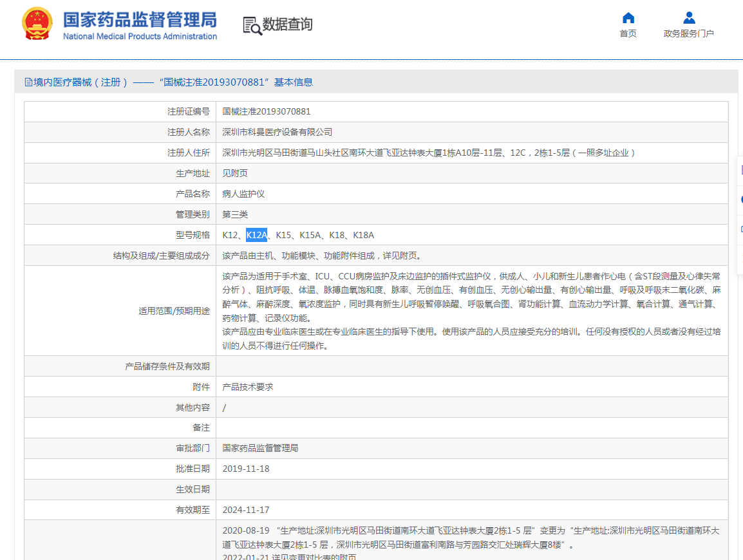The height and width of the screenshot is (560, 743).
Task: Click the 其他内容 slash value
Action: pos(224,408)
